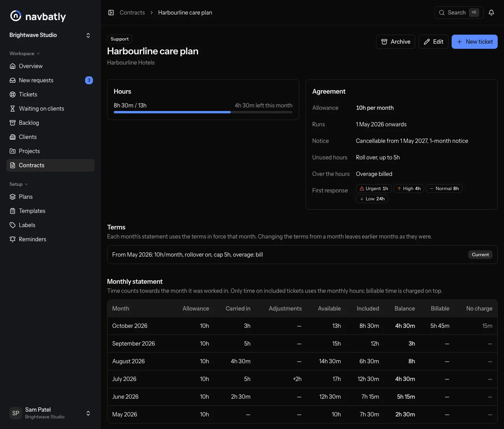Image resolution: width=504 pixels, height=429 pixels.
Task: Click the Contracts document icon
Action: pyautogui.click(x=13, y=165)
